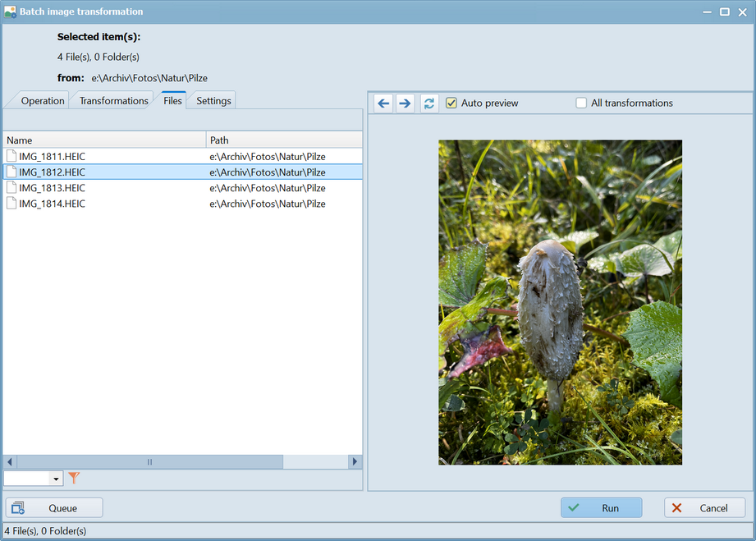Click the path cell of IMG_1814.HEIC
756x541 pixels.
coord(268,204)
